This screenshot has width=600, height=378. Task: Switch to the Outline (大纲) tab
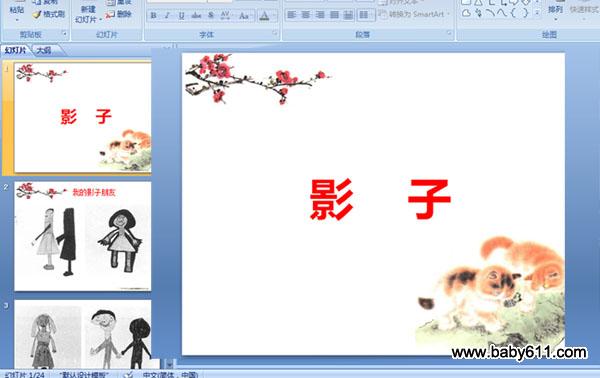(x=44, y=50)
